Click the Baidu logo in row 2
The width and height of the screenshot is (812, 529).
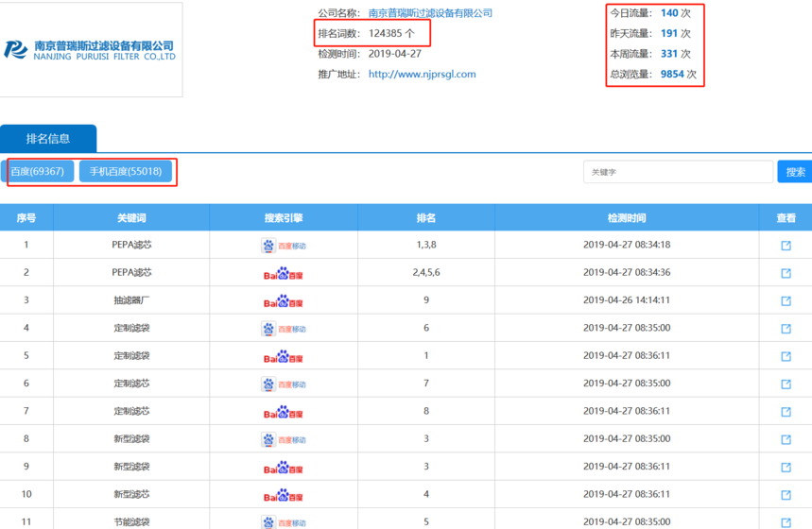coord(284,273)
